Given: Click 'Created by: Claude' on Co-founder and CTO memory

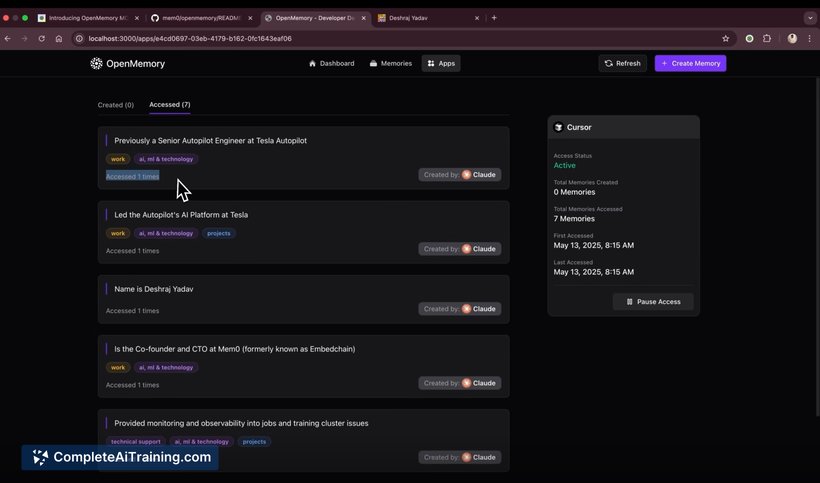Looking at the screenshot, I should (x=460, y=383).
